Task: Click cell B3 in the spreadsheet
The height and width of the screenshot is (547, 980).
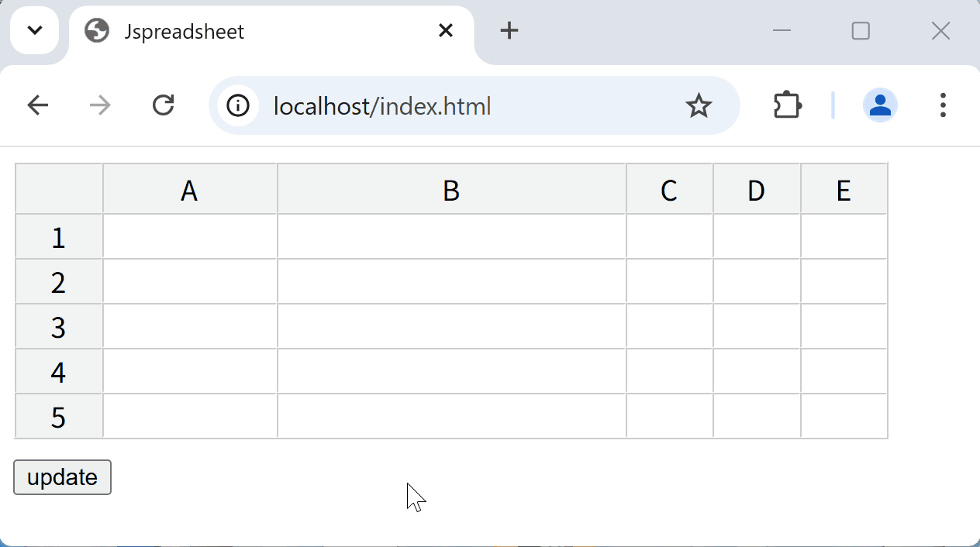Action: pos(450,327)
